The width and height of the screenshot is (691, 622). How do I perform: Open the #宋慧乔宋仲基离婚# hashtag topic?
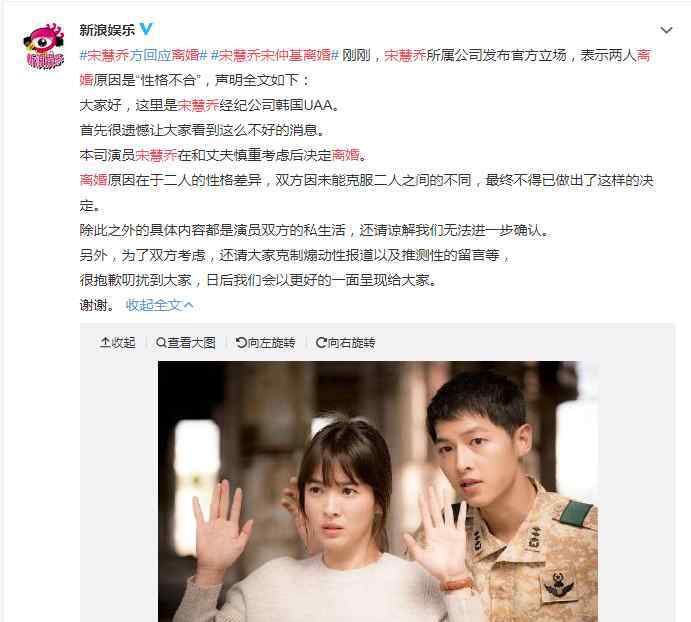click(x=275, y=55)
